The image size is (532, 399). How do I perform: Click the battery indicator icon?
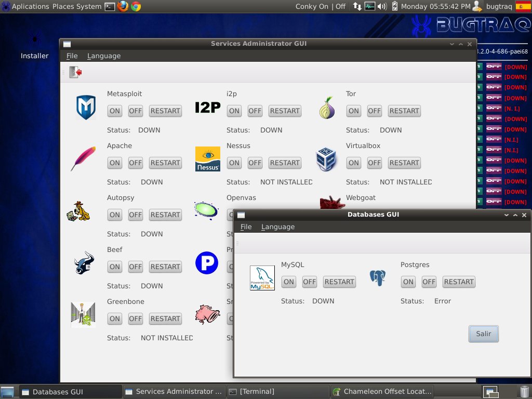click(x=395, y=6)
